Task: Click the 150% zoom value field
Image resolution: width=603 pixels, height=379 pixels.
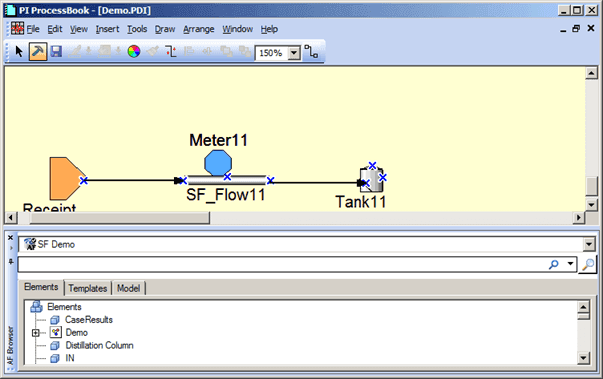Action: (272, 53)
